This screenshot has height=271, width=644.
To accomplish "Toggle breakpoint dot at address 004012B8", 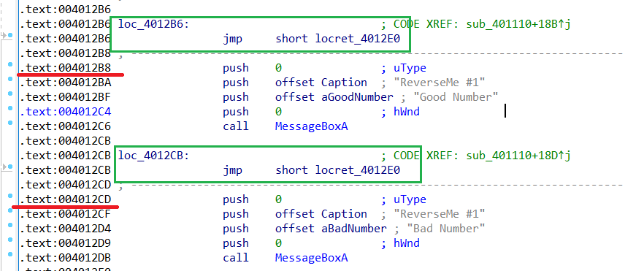I will 10,64.
